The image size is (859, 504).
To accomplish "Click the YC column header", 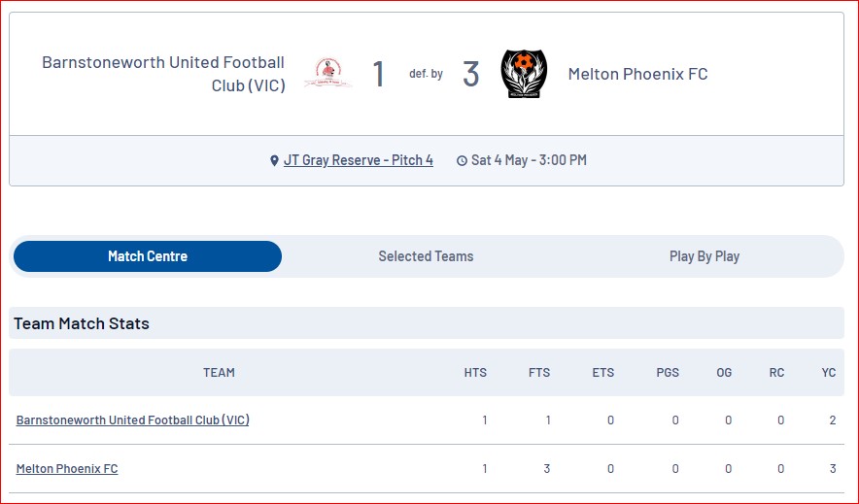I will 828,373.
